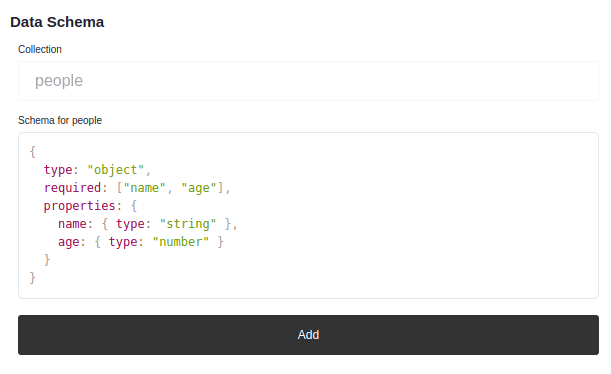
Task: Click the closing brace of properties
Action: point(47,259)
